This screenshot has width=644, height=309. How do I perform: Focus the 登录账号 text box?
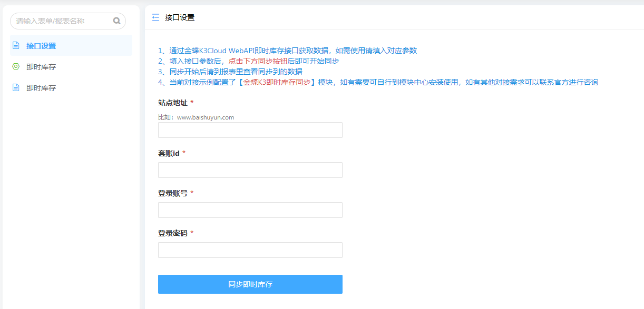(250, 210)
